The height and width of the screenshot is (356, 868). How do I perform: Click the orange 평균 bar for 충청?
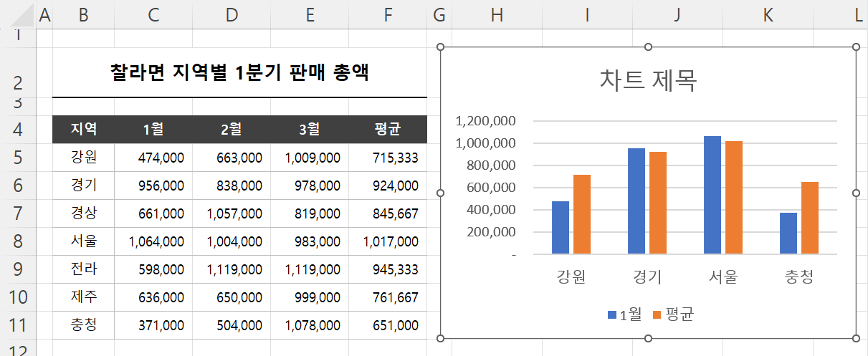pyautogui.click(x=810, y=218)
